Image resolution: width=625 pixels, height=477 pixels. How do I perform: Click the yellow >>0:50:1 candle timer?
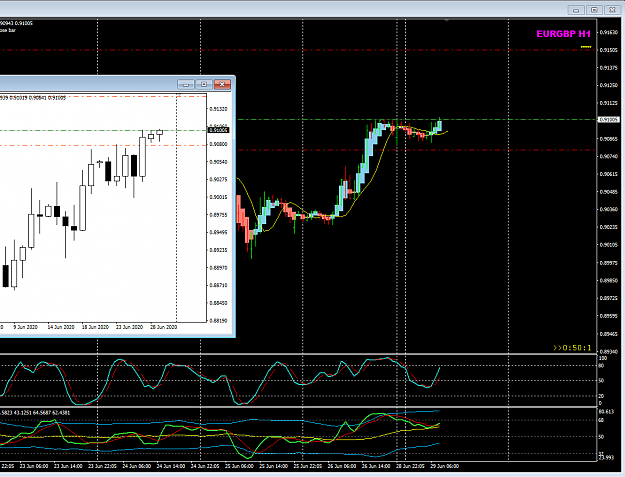[x=572, y=348]
